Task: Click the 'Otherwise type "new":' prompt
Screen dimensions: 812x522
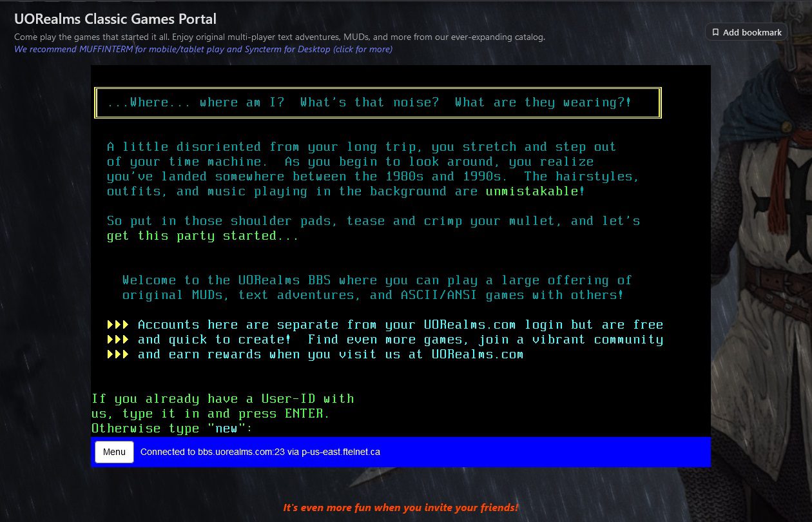Action: (172, 429)
